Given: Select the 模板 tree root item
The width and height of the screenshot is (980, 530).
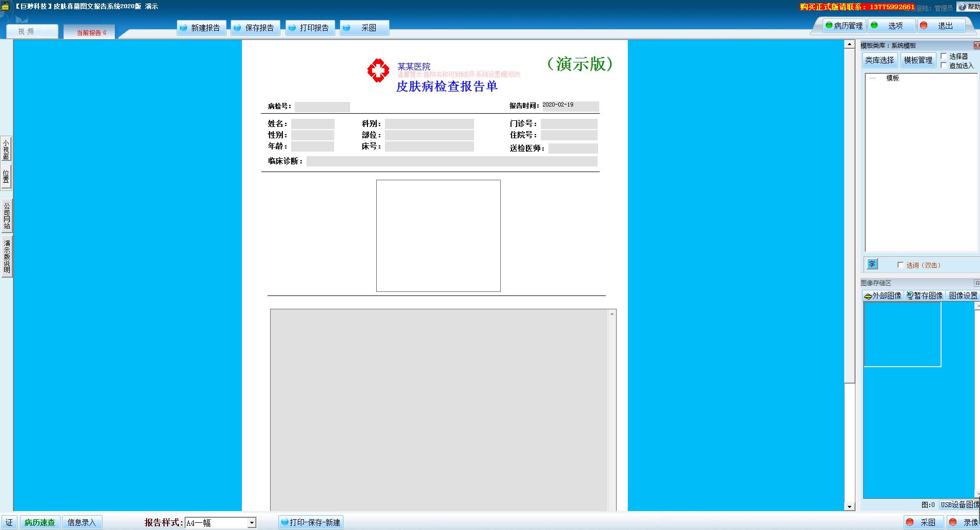Looking at the screenshot, I should point(893,78).
